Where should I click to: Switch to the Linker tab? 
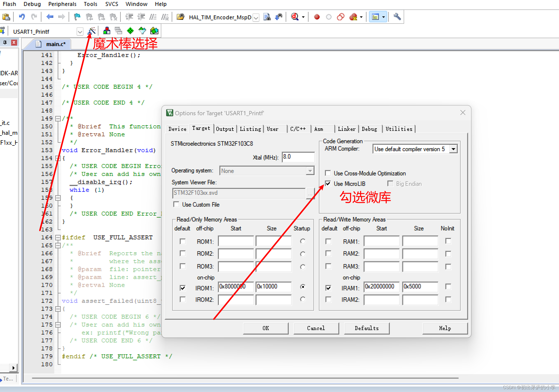click(x=347, y=129)
